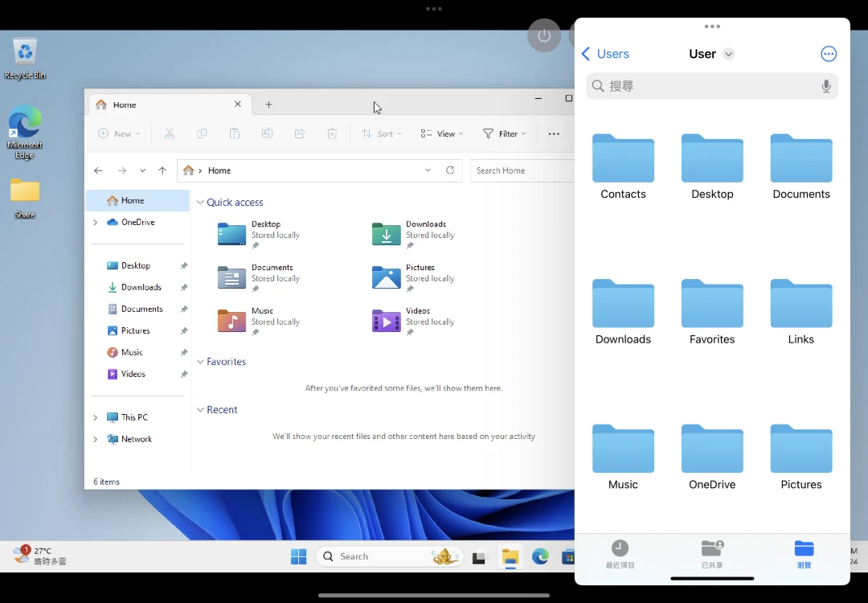This screenshot has height=603, width=868.
Task: Tap the circled ellipsis more options icon
Action: 829,54
